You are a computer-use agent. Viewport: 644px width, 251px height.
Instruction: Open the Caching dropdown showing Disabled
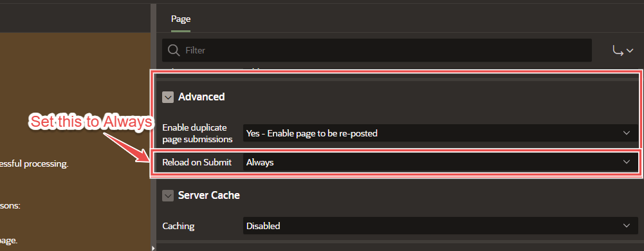tap(440, 225)
